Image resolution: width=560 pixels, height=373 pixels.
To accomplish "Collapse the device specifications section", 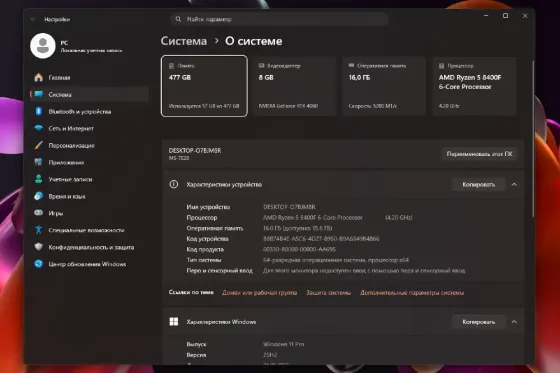I will [514, 184].
